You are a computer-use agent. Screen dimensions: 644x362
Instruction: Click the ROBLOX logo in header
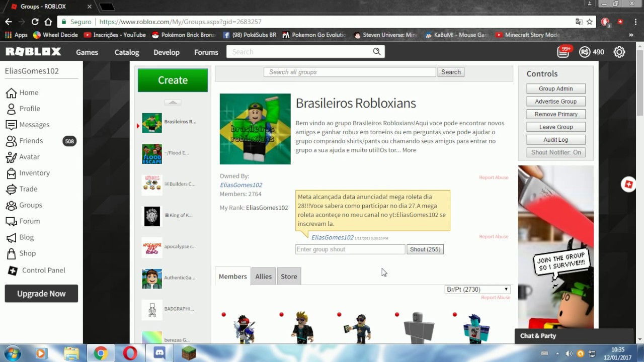point(33,52)
